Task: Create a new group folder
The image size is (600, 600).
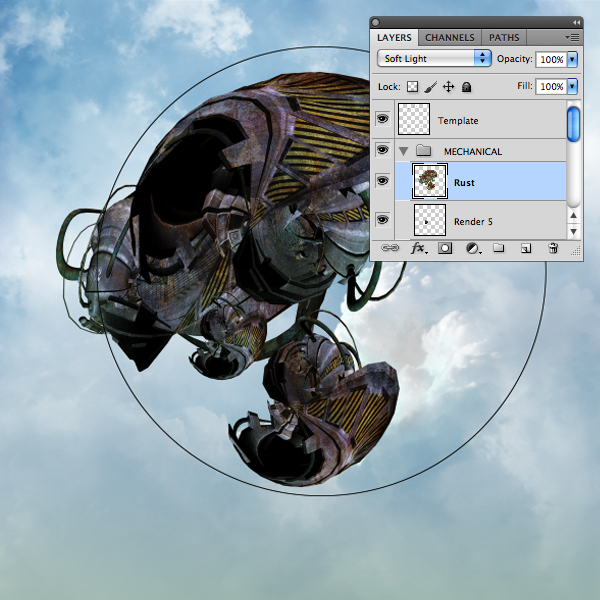Action: point(498,248)
